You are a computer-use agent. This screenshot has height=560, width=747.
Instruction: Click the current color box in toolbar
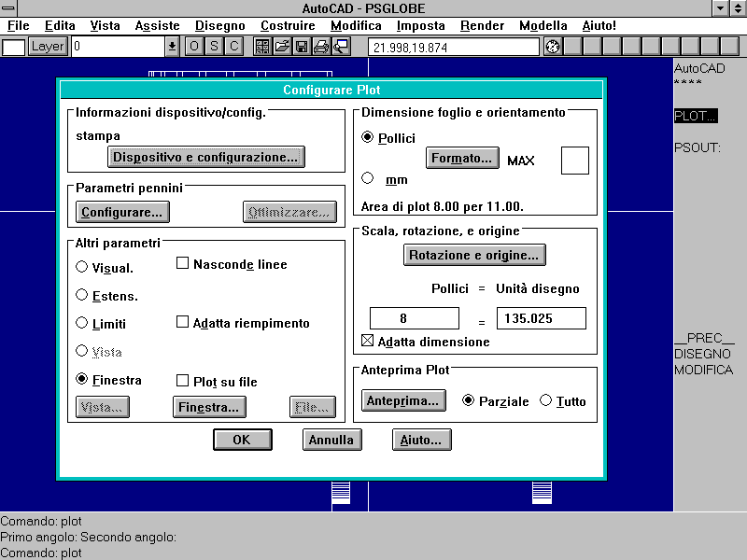(x=13, y=48)
